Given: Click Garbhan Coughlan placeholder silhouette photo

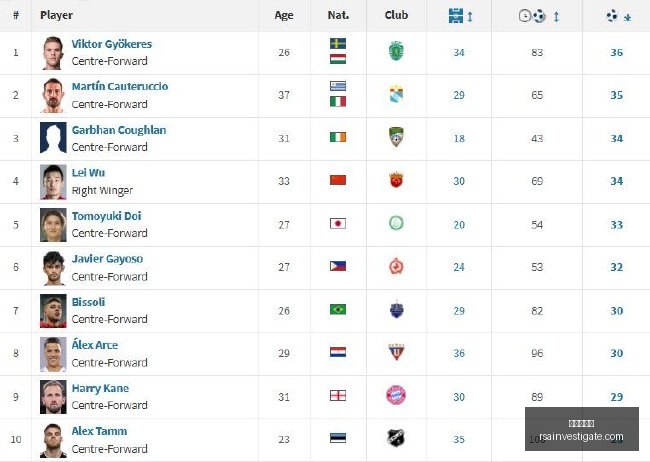Looking at the screenshot, I should [53, 138].
